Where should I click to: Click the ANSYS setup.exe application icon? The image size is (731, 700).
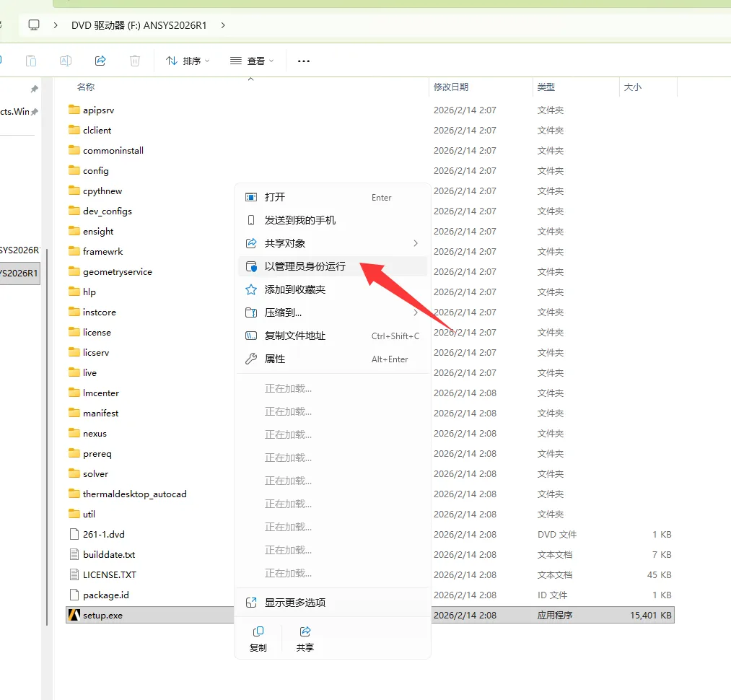(x=74, y=615)
